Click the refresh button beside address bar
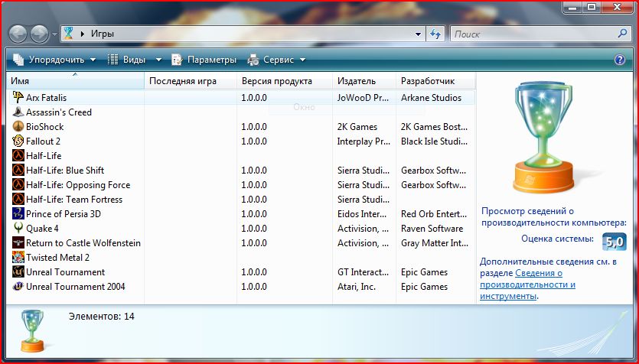This screenshot has width=639, height=364. point(435,34)
